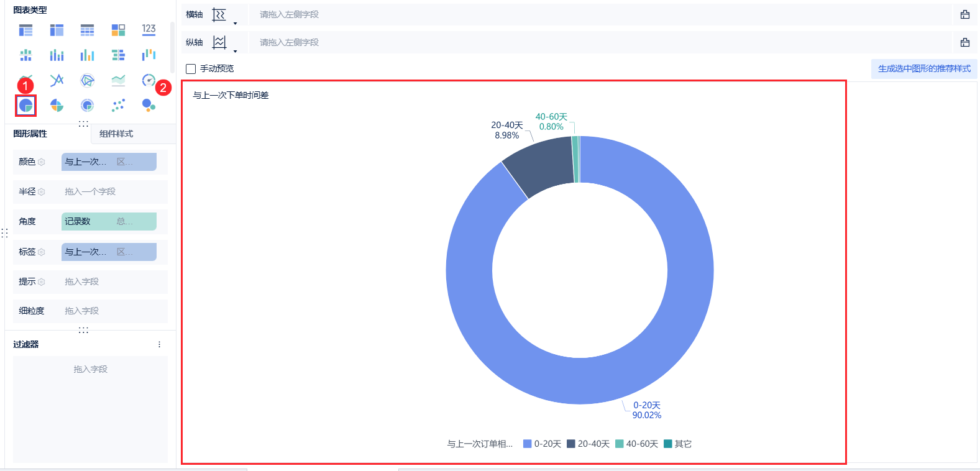
Task: Click the chart title 与上一次下单时间差
Action: coord(231,95)
